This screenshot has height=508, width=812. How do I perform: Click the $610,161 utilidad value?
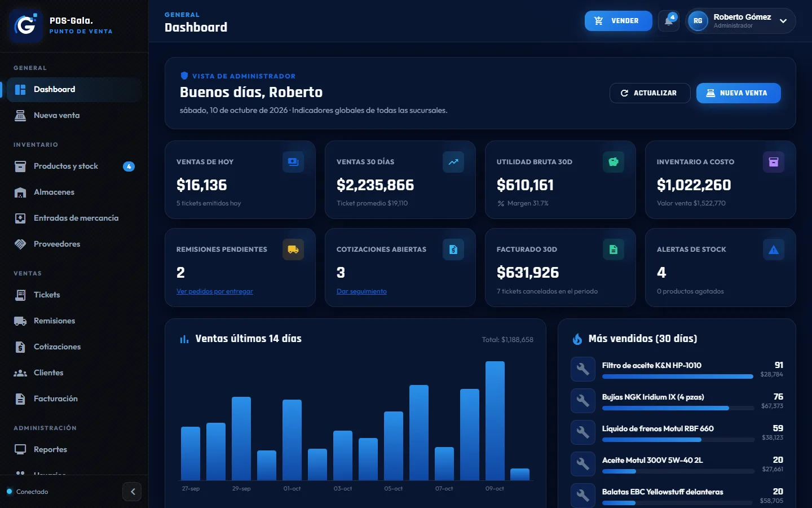(x=525, y=185)
